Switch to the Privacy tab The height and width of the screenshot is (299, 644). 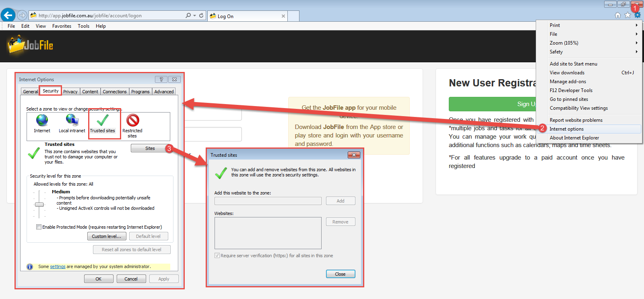coord(70,92)
